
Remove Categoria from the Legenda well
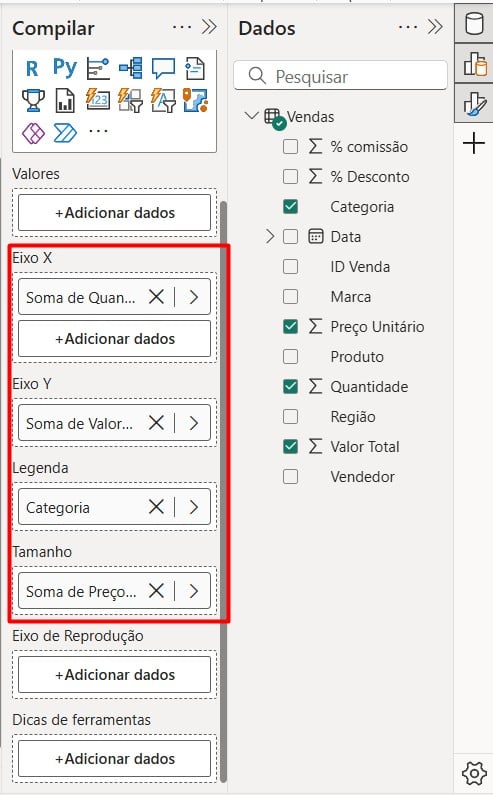click(x=156, y=507)
